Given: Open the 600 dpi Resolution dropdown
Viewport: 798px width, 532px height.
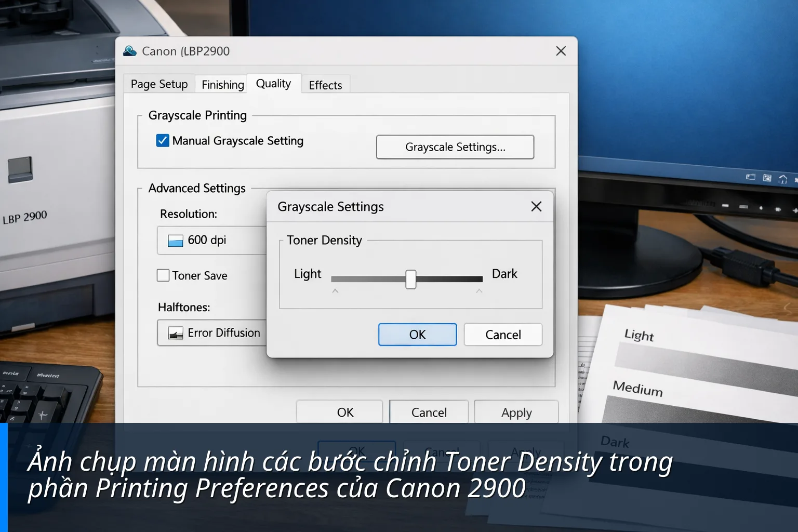Looking at the screenshot, I should (x=212, y=240).
